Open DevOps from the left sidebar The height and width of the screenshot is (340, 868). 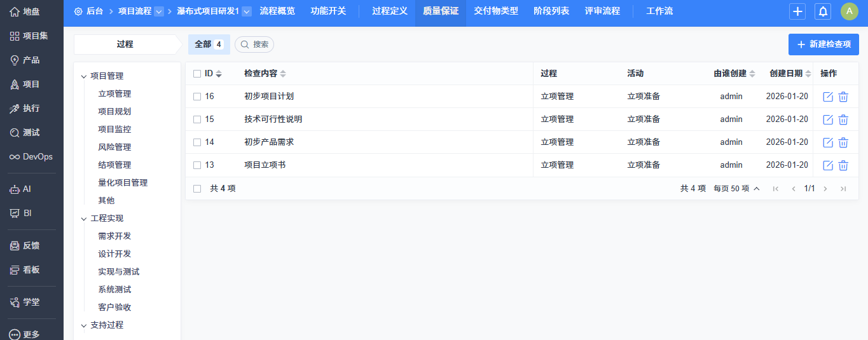(31, 156)
